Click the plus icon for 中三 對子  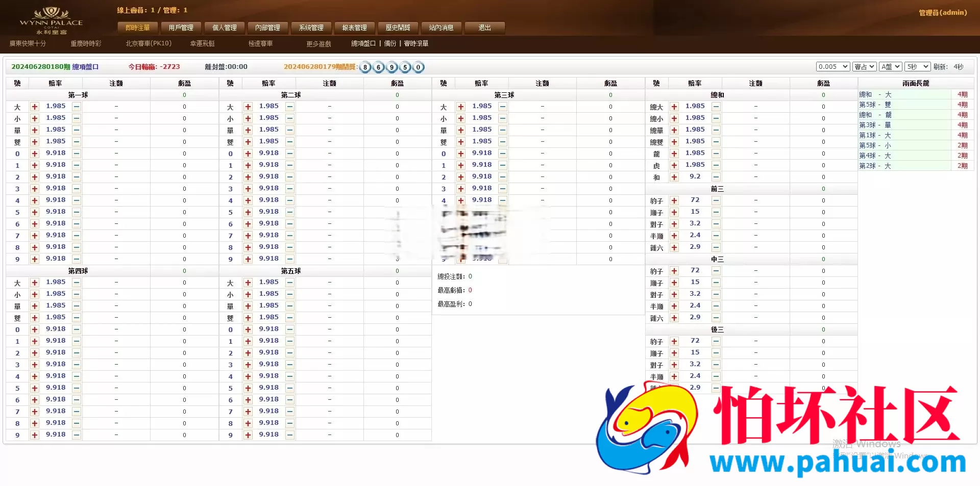coord(674,294)
